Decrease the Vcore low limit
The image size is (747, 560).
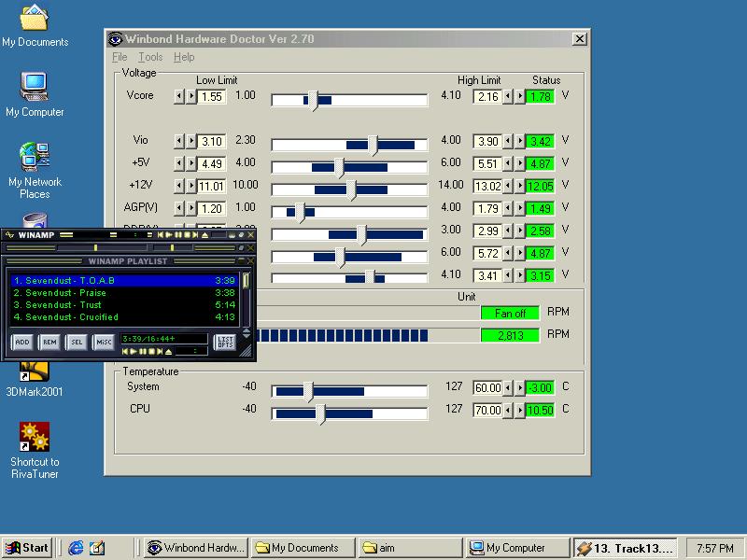point(178,96)
